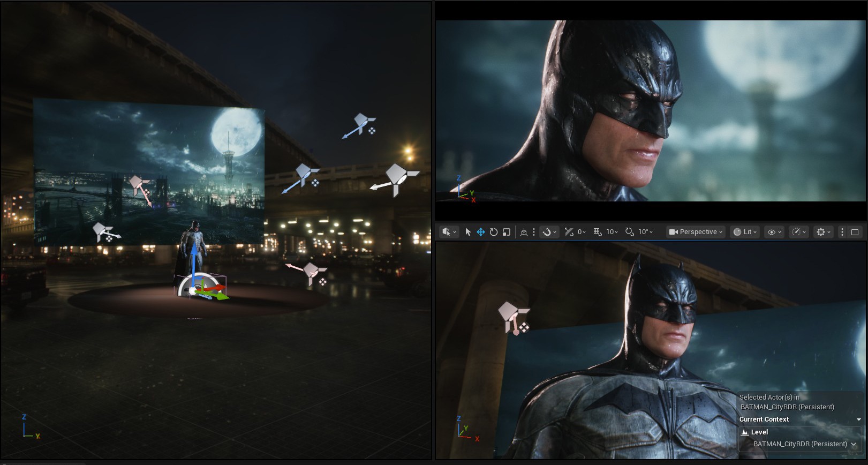This screenshot has width=868, height=465.
Task: Open the selection mode dropdown in viewport toolbar
Action: click(x=449, y=232)
